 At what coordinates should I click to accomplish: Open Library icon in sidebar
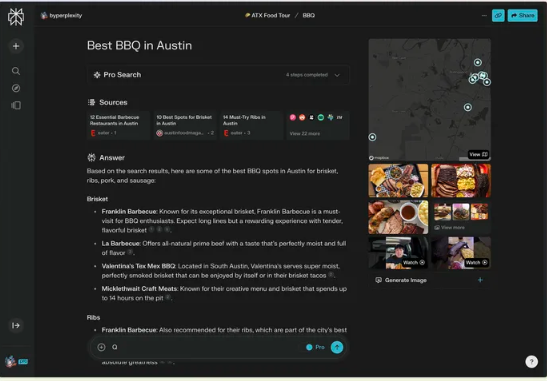16,105
